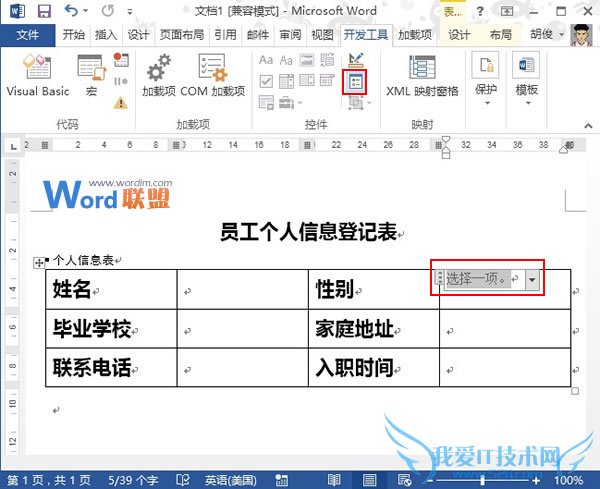
Task: Open proofing errors status icon
Action: [x=183, y=480]
